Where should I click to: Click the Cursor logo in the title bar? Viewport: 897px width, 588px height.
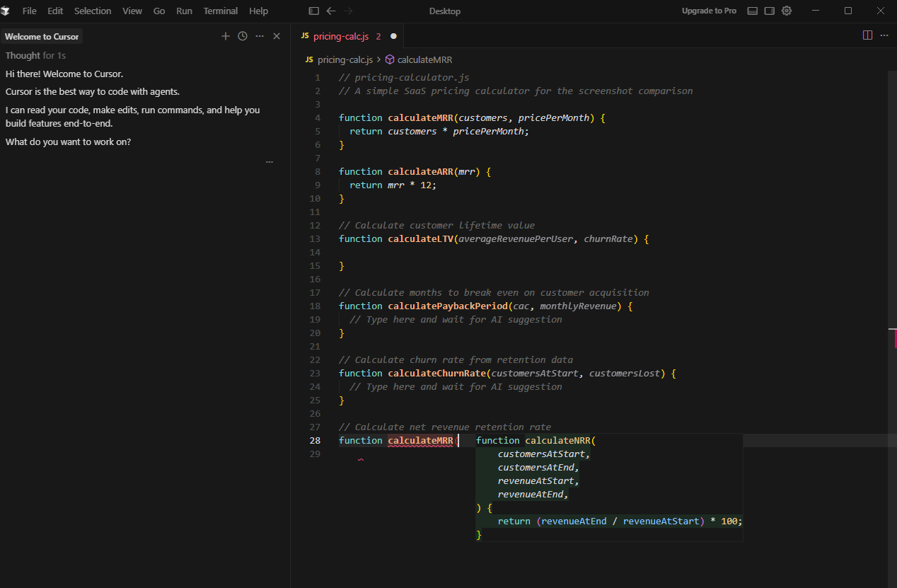[x=6, y=11]
